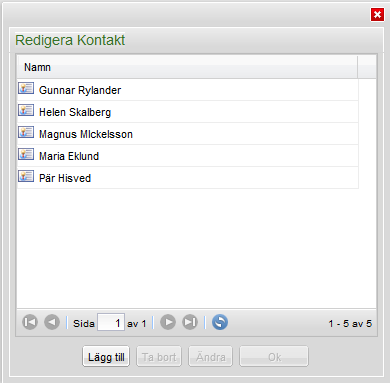Refresh the contact list with the blue reload icon
Viewport: 390px width, 383px height.
coord(220,322)
